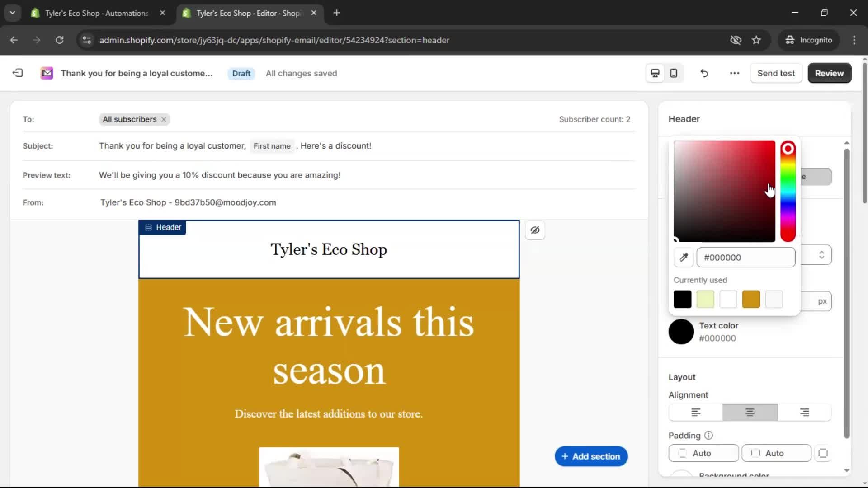
Task: Open the padding info tooltip icon
Action: click(708, 435)
